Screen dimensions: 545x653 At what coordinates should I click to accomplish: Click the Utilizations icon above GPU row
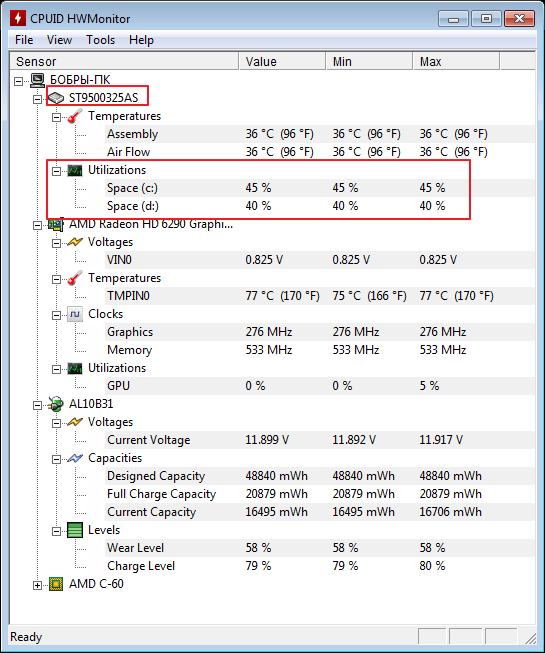pos(75,368)
